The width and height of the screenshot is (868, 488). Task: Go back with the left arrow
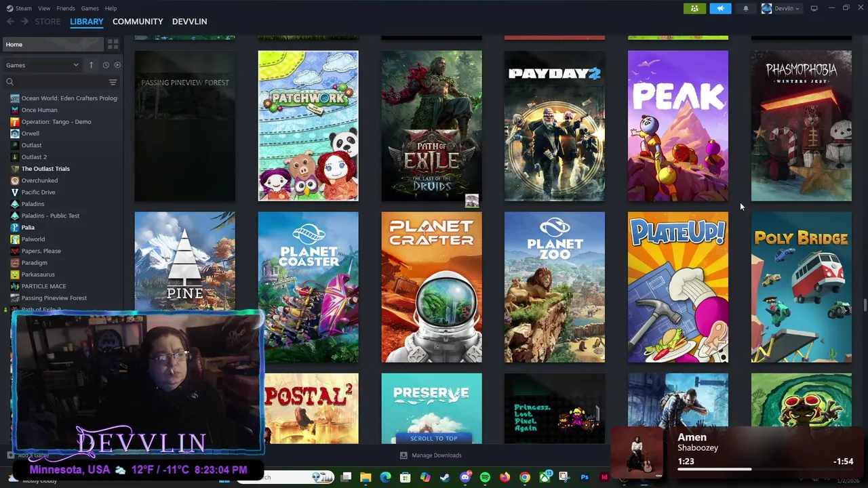point(10,22)
